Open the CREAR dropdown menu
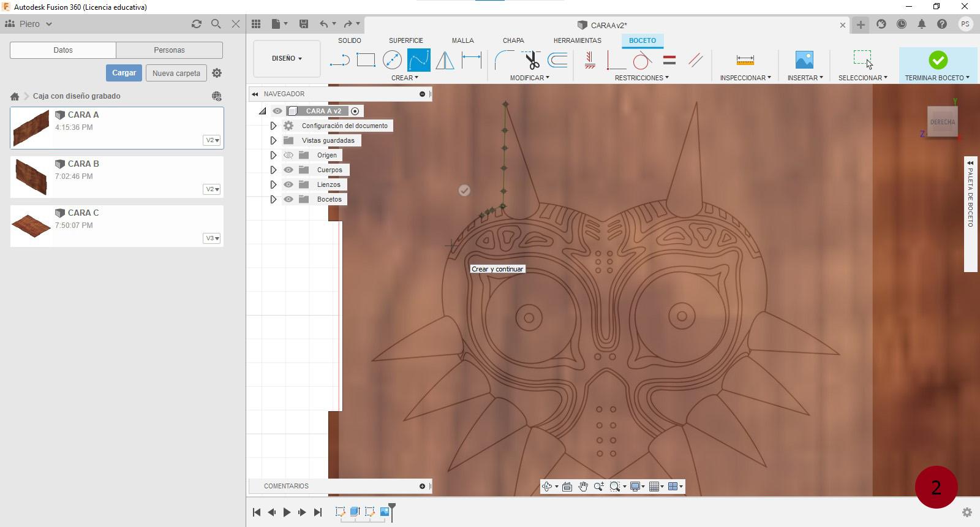This screenshot has height=527, width=980. (x=404, y=78)
